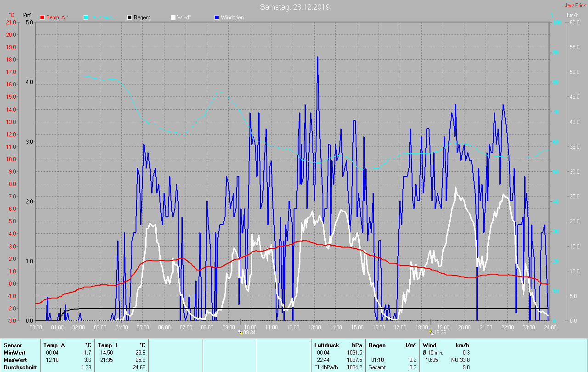Viewport: 588px width, 372px height.
Task: Click the '01:10' rain time
Action: click(378, 360)
